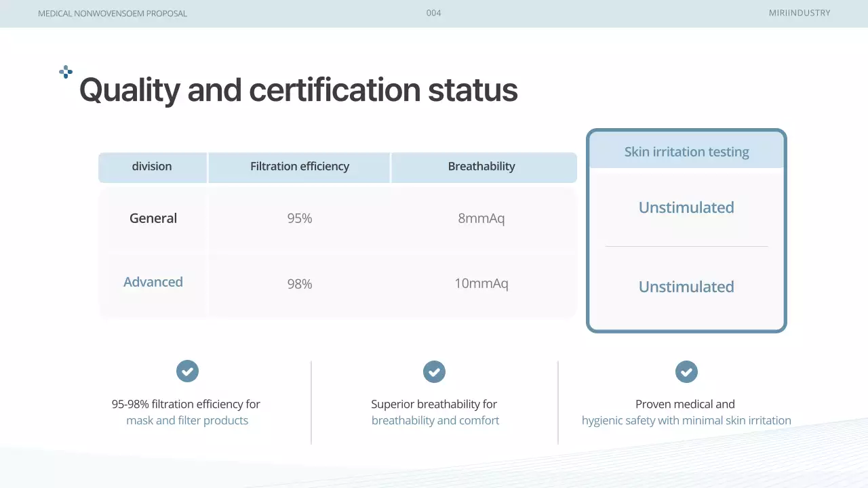868x488 pixels.
Task: Select the 98% filtration value
Action: (299, 284)
